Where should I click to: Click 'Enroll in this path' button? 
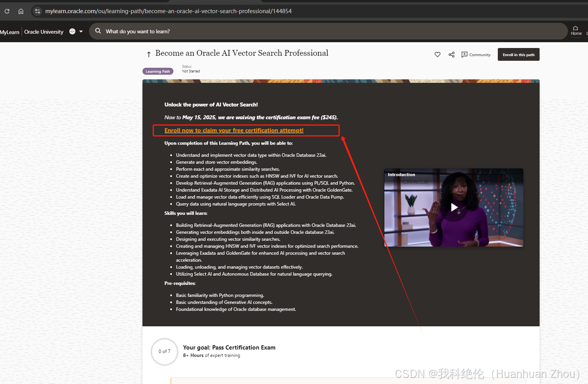518,55
